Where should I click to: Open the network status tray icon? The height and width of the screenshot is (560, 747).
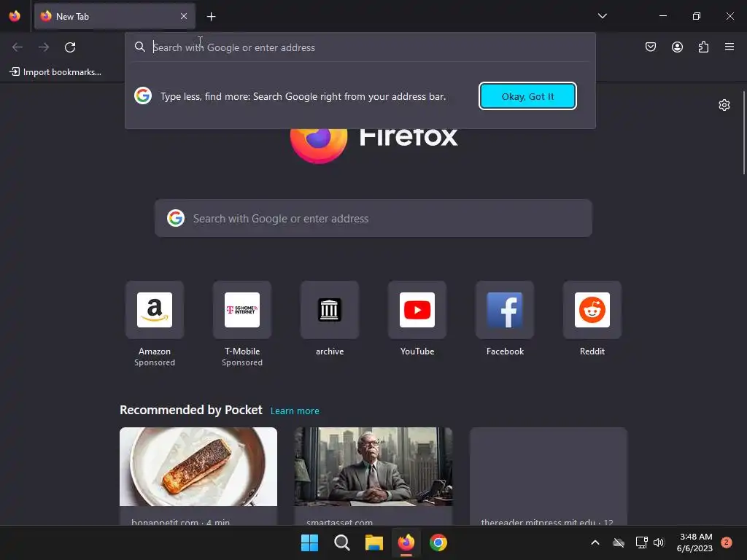click(x=642, y=542)
